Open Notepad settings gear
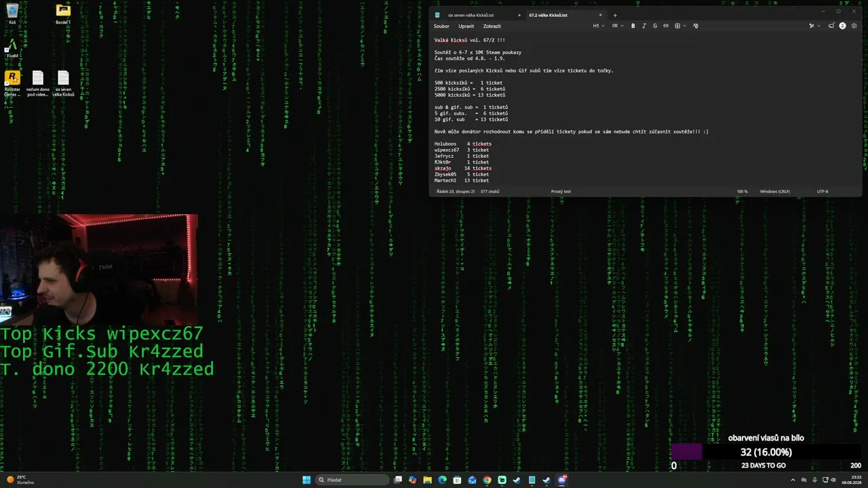 click(854, 26)
